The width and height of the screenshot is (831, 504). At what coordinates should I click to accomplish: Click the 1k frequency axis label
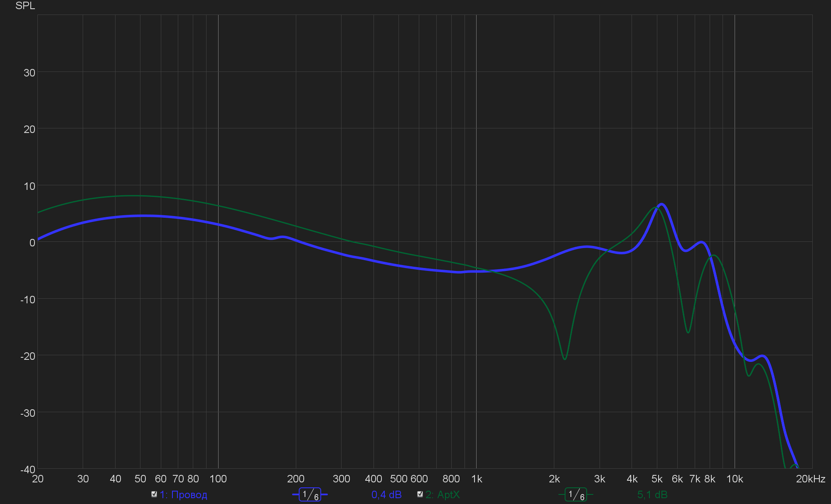tap(477, 479)
